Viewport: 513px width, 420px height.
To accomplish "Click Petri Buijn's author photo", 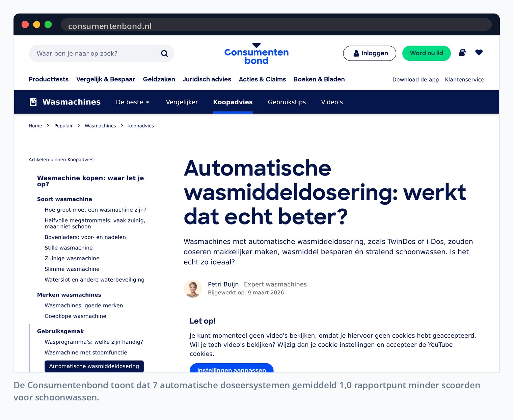I will pos(193,289).
